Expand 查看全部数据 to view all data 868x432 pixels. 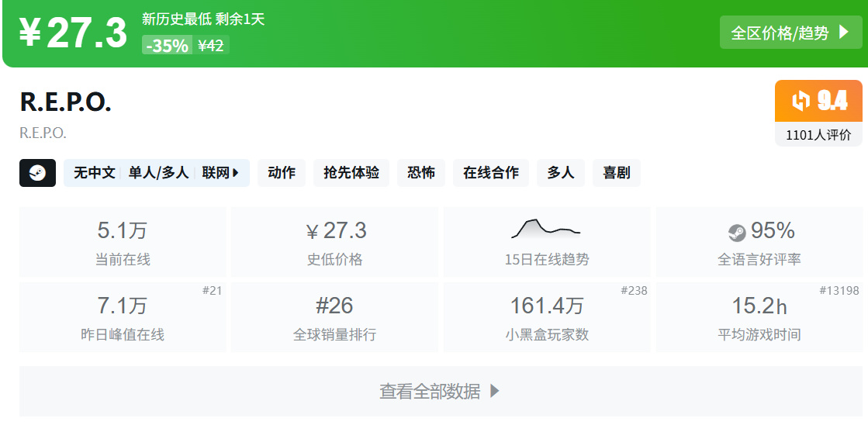440,391
